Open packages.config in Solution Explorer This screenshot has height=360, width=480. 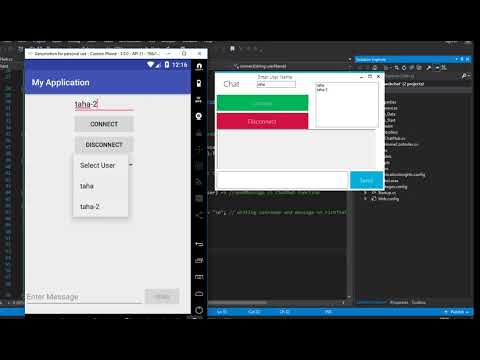tap(396, 187)
